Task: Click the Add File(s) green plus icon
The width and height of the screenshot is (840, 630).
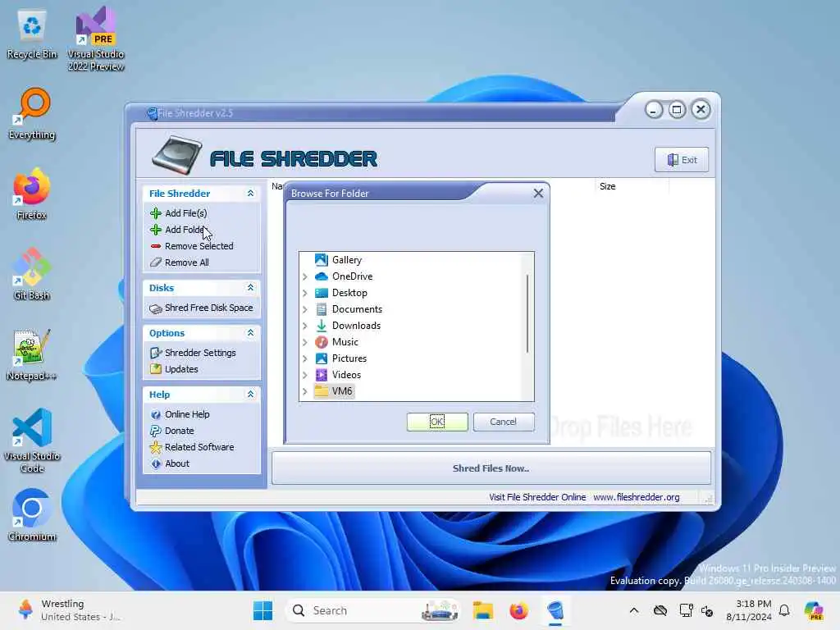Action: [x=156, y=213]
